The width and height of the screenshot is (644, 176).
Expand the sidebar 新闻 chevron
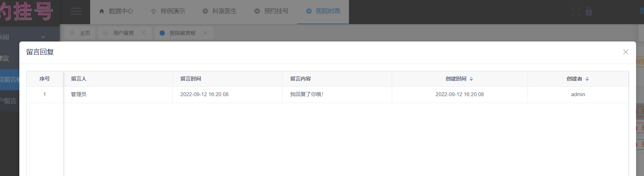[43, 37]
